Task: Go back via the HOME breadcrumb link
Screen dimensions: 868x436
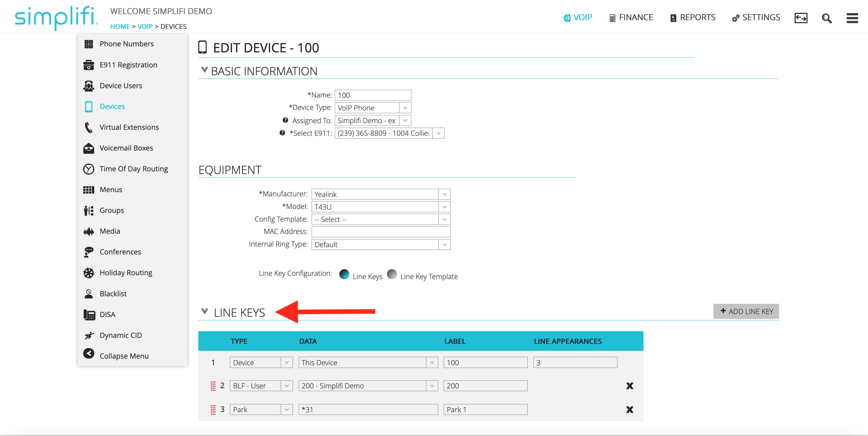Action: [120, 26]
